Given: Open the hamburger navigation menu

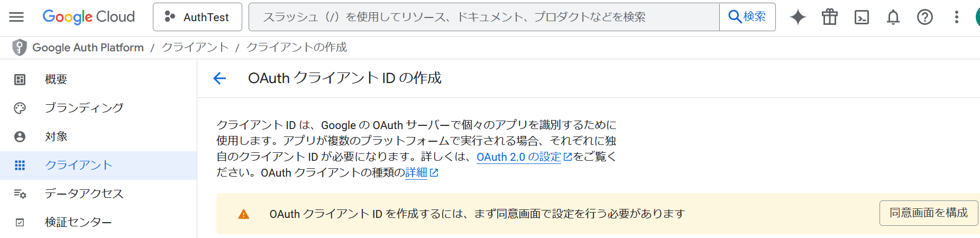Looking at the screenshot, I should 16,17.
